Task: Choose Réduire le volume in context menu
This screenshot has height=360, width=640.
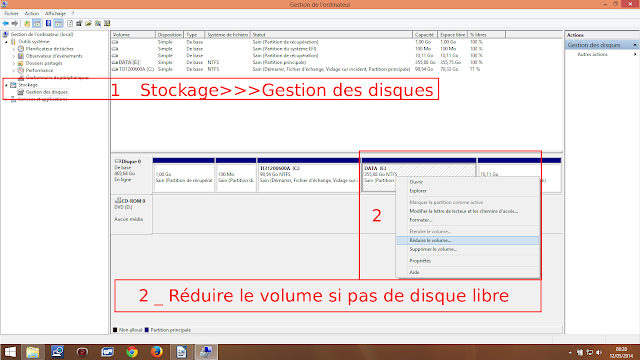Action: pyautogui.click(x=468, y=240)
